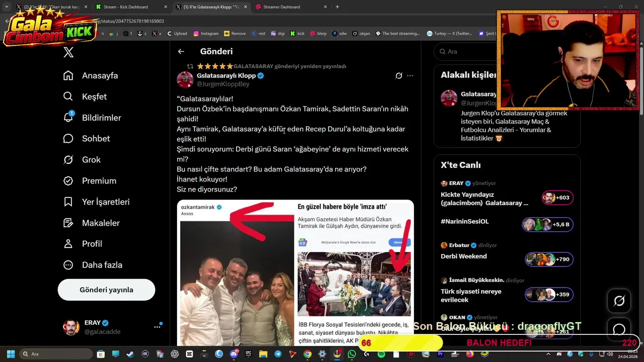Open the tab search dropdown arrow

click(x=6, y=7)
